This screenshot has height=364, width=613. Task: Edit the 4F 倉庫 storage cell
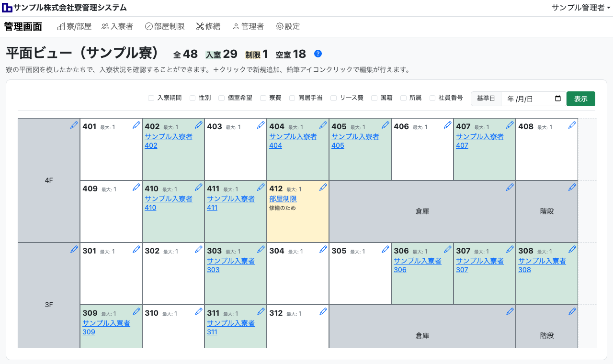[x=510, y=187]
